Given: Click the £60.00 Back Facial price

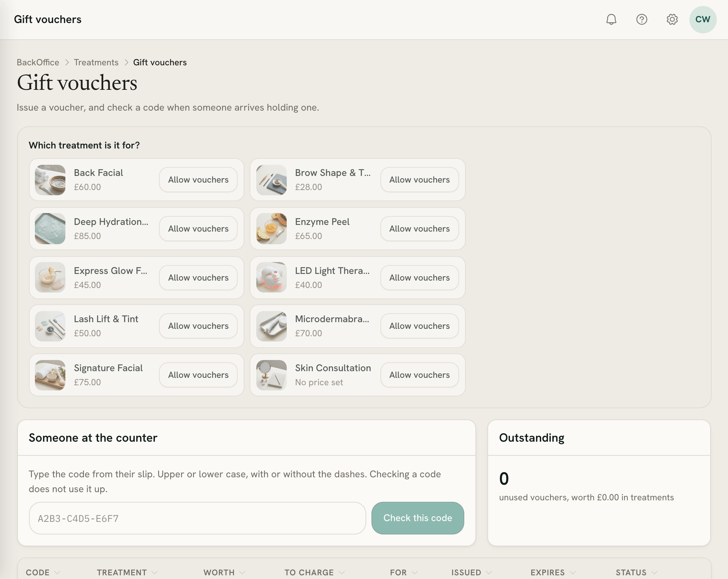Looking at the screenshot, I should pyautogui.click(x=87, y=187).
